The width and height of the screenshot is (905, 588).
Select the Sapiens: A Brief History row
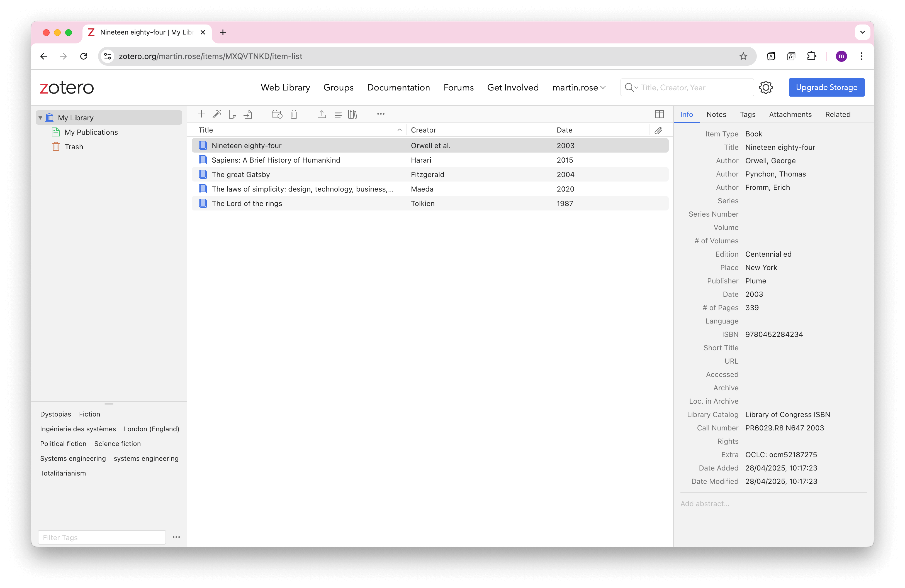coord(430,160)
